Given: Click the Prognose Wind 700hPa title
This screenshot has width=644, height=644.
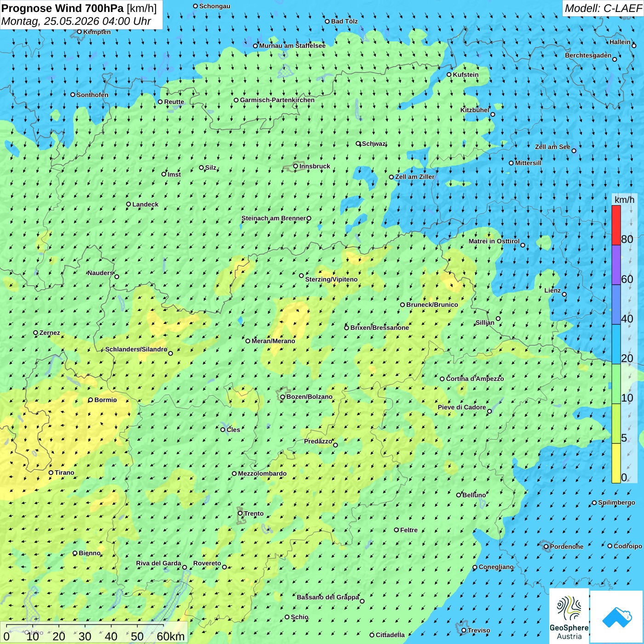Looking at the screenshot, I should 63,8.
